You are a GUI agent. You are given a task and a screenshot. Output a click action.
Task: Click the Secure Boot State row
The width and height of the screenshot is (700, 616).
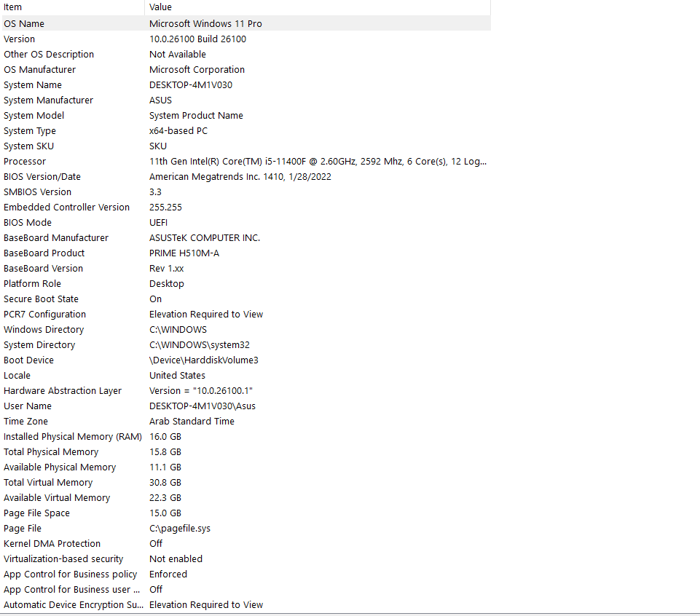pos(246,299)
